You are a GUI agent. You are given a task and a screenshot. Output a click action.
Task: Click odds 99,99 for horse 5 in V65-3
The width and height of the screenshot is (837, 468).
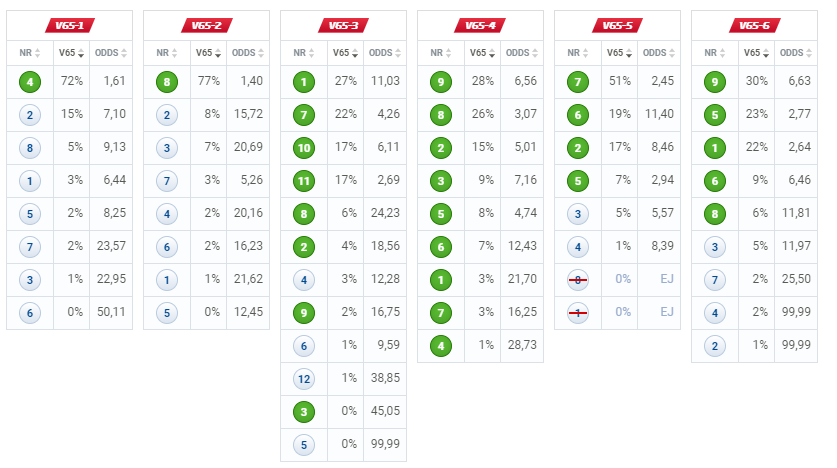385,444
